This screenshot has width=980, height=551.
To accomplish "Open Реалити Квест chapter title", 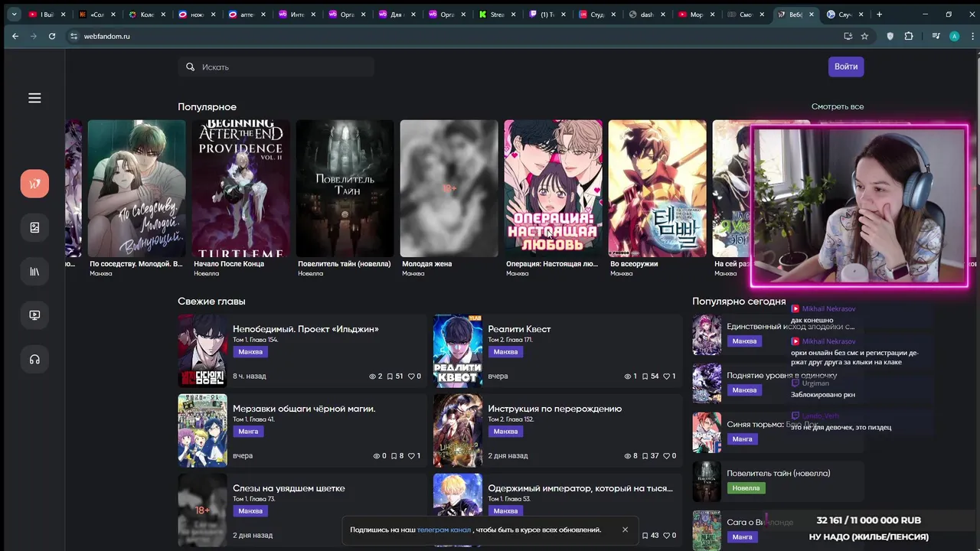I will pos(519,329).
